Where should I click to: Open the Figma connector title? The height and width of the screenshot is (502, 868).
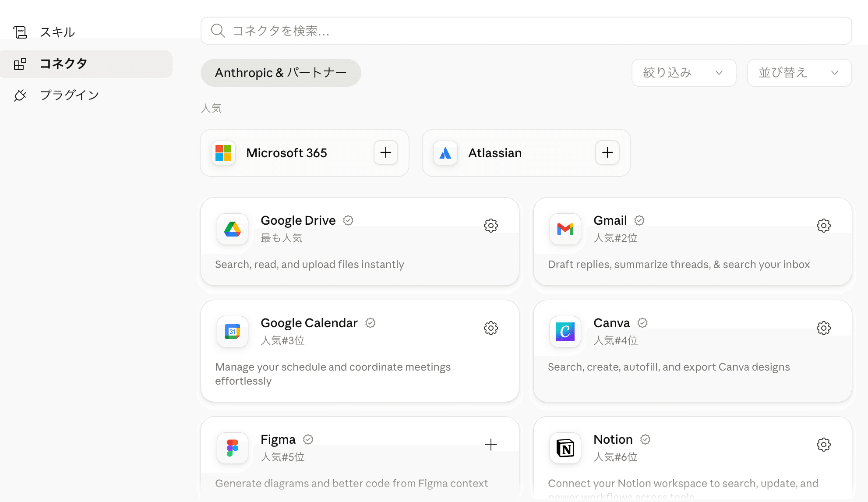coord(278,439)
